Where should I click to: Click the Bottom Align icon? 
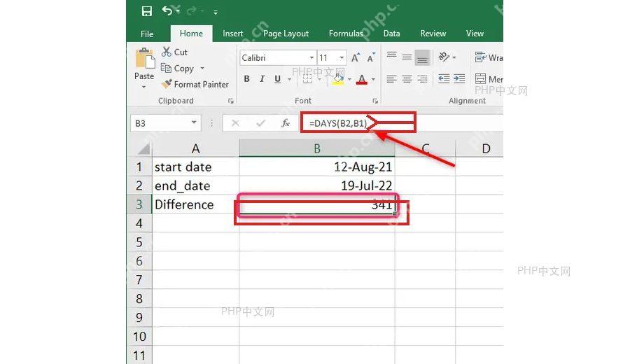click(422, 58)
